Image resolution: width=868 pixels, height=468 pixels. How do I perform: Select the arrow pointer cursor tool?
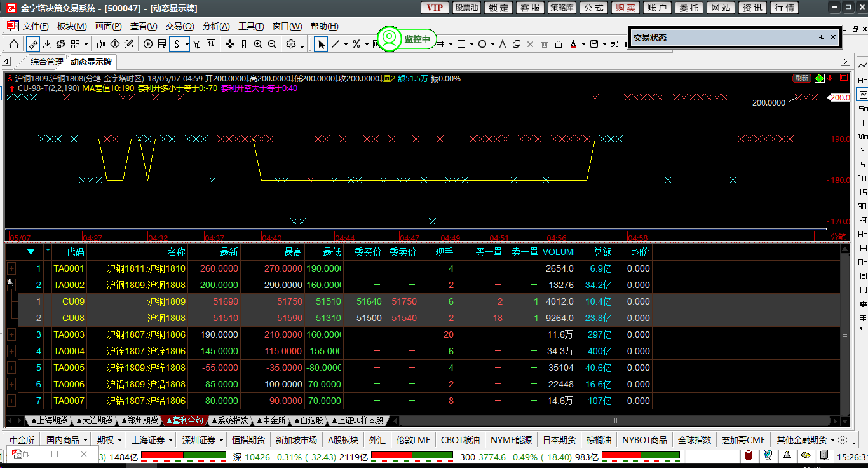point(322,44)
